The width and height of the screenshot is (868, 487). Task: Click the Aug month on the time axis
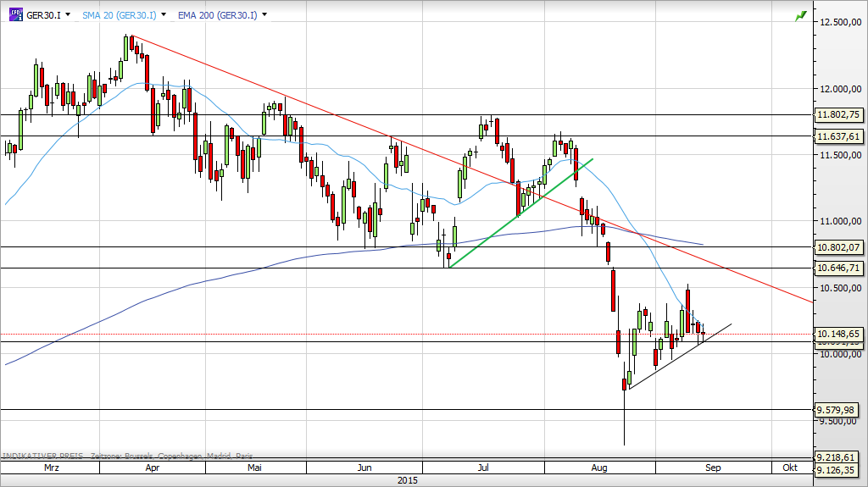point(599,468)
